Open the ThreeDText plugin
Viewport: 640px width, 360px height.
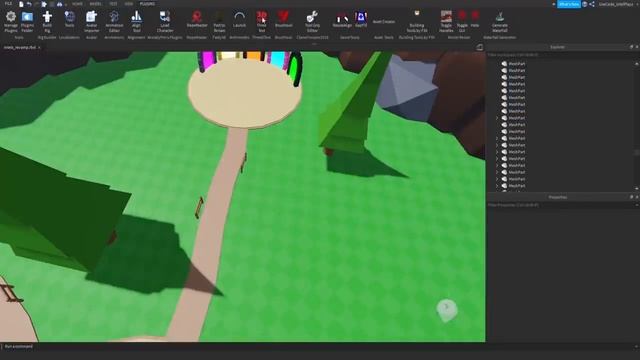(x=262, y=22)
